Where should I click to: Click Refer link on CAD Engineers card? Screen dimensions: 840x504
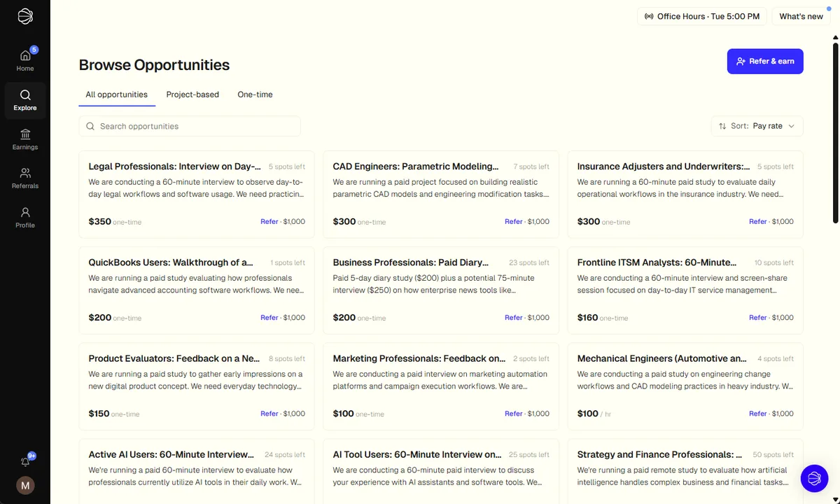click(514, 222)
